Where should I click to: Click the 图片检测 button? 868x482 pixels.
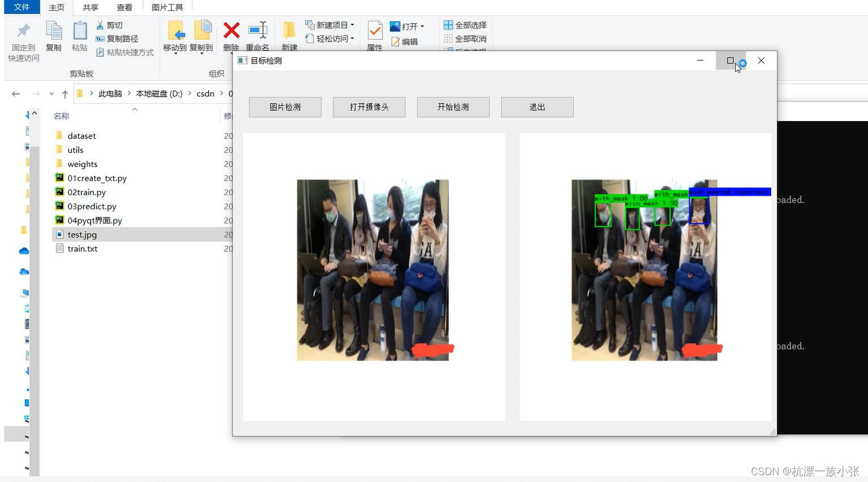285,107
